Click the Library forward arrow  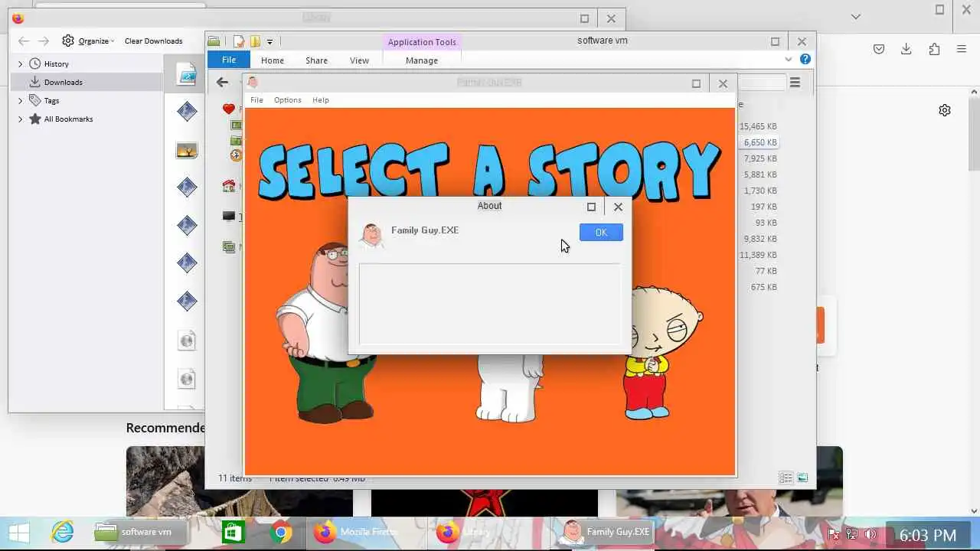pos(44,41)
